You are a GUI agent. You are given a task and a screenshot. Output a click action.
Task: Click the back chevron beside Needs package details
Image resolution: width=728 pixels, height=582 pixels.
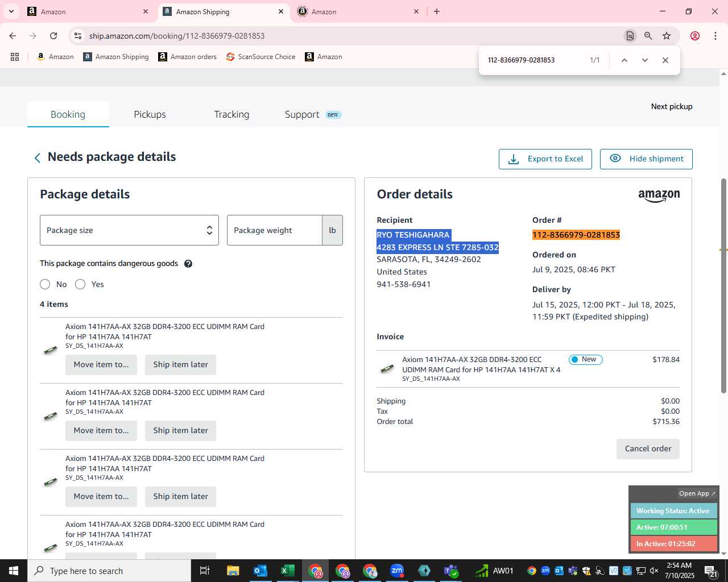tap(38, 158)
